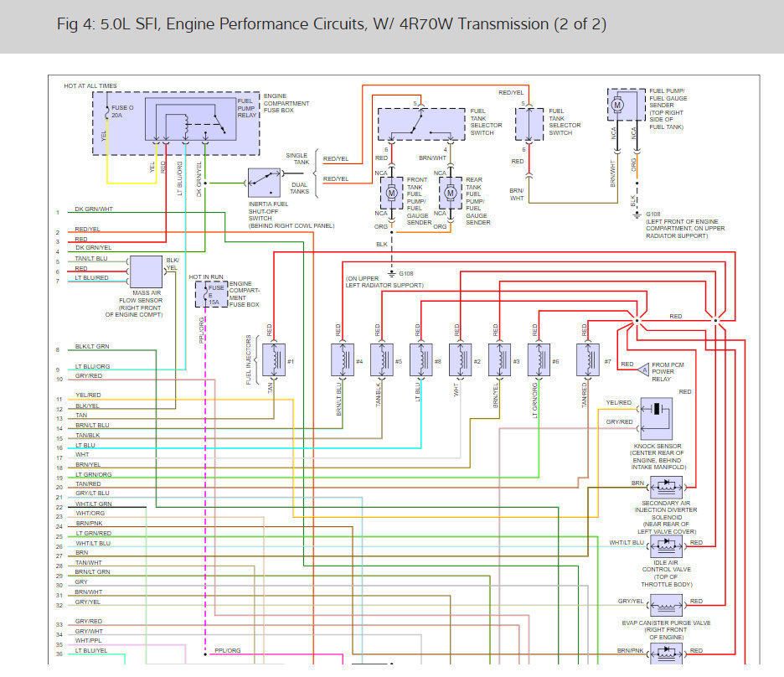This screenshot has height=677, width=784.
Task: Click the LT BLU/RED wire 7 label
Action: point(91,277)
